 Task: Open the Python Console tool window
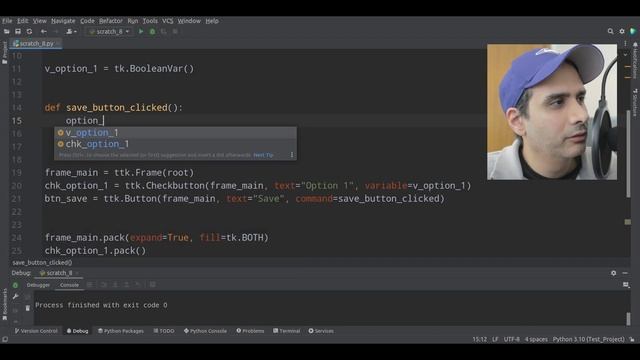(205, 331)
